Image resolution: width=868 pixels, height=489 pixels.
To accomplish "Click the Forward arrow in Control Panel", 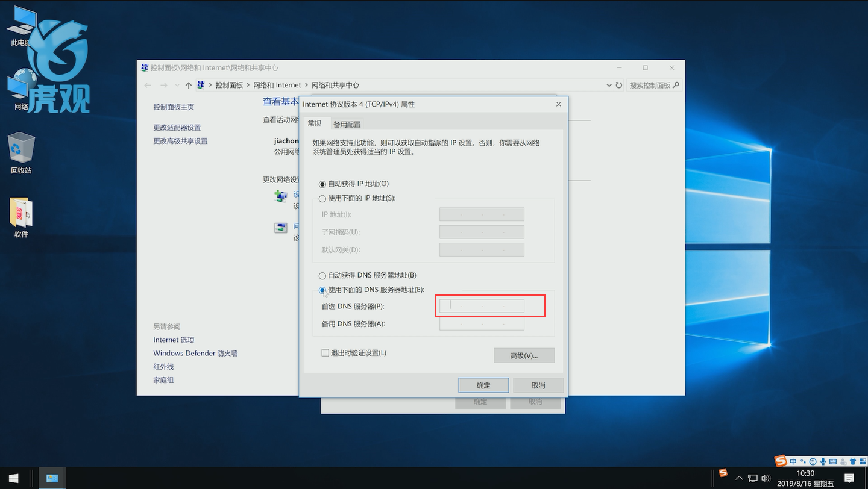I will [x=164, y=85].
